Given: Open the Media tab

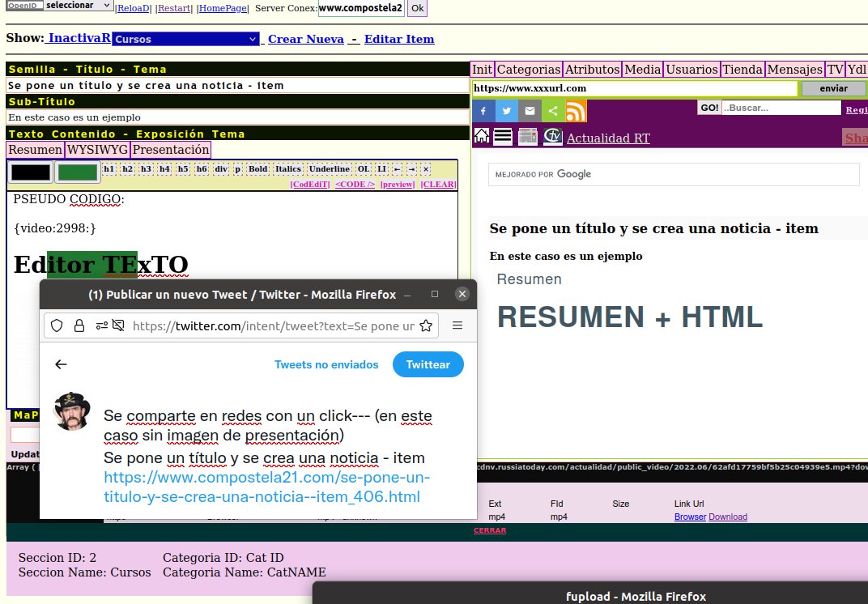Looking at the screenshot, I should 643,69.
